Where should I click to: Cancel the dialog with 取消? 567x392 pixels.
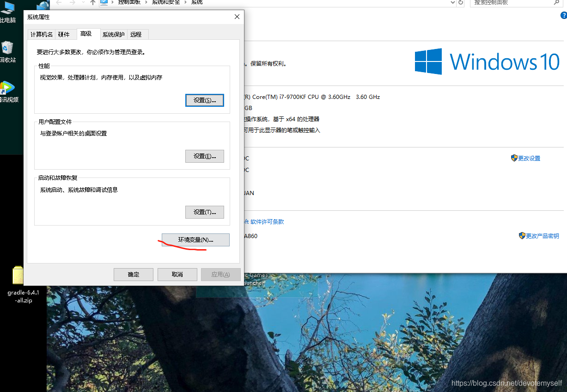177,275
